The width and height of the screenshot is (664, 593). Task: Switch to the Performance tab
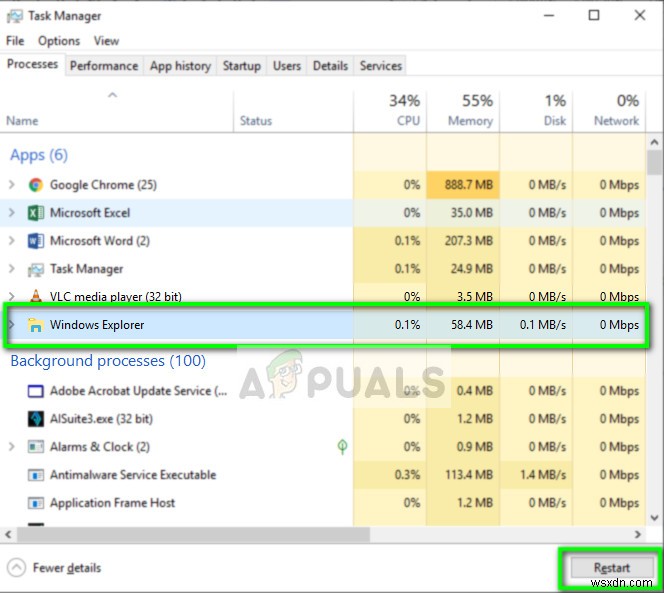pyautogui.click(x=104, y=66)
